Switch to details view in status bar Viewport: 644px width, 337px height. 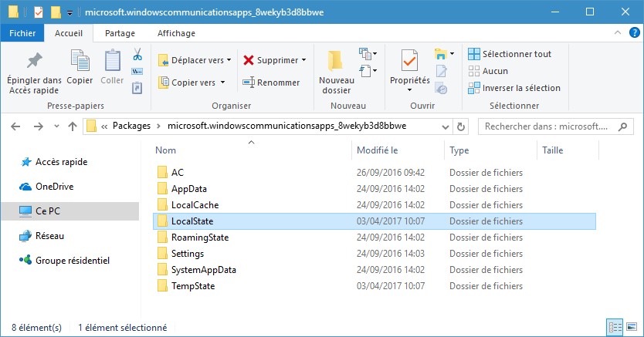[615, 328]
